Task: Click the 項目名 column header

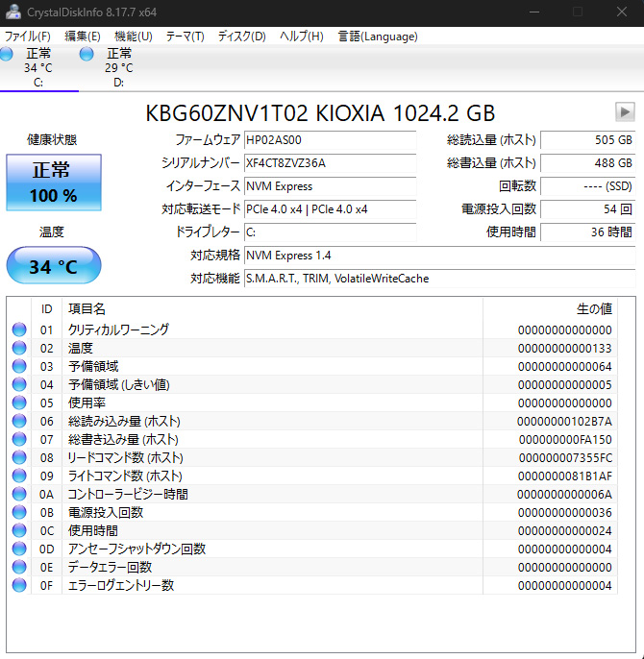Action: 87,309
